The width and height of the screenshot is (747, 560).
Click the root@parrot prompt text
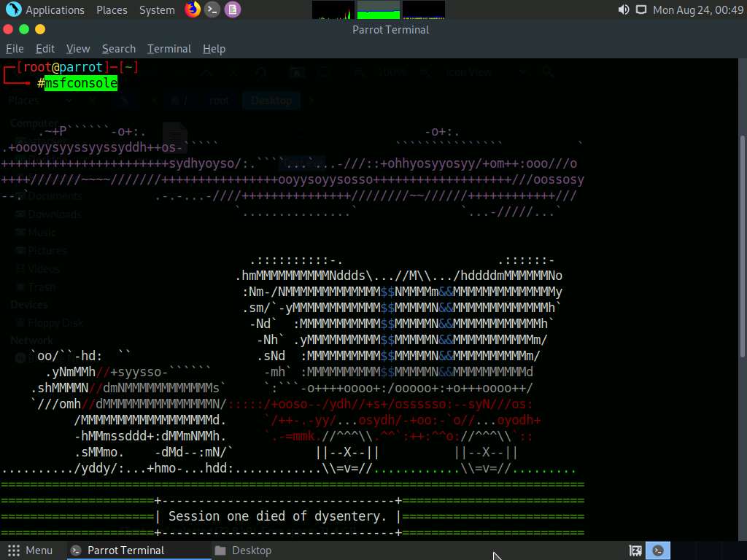click(x=63, y=67)
